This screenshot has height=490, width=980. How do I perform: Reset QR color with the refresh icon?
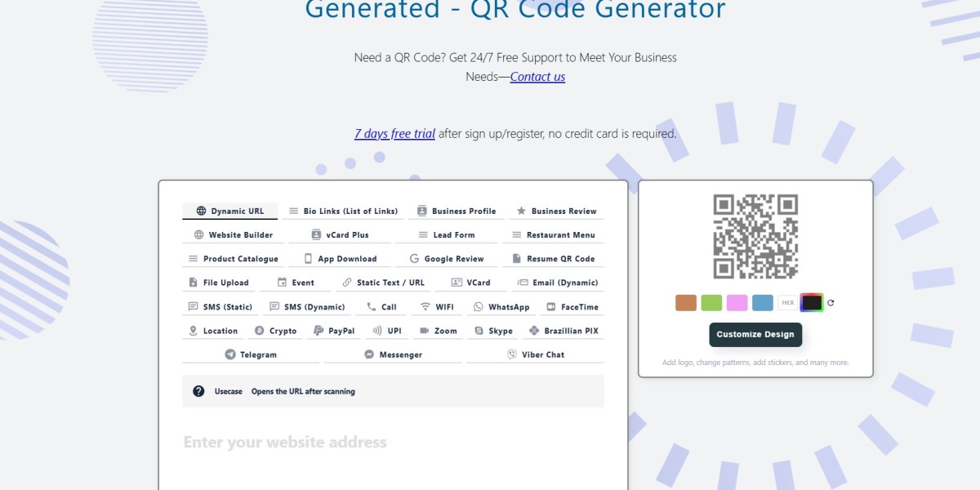(831, 303)
